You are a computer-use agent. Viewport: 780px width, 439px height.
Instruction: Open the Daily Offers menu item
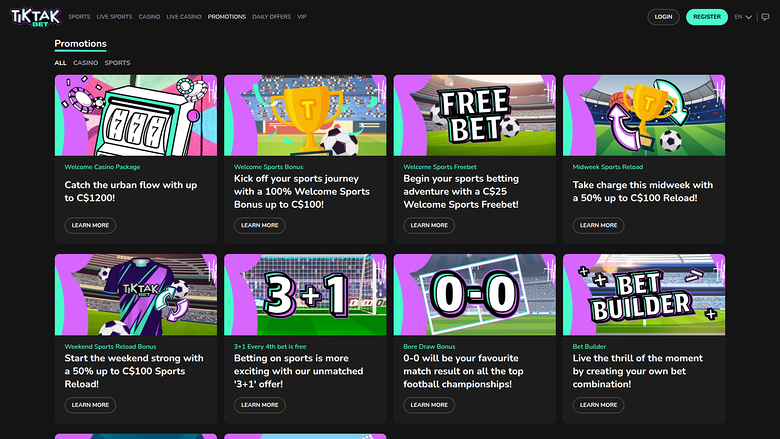pyautogui.click(x=273, y=17)
